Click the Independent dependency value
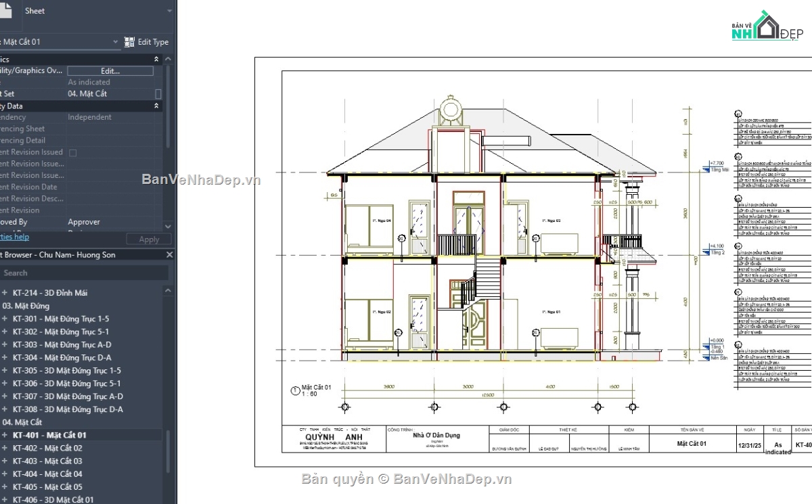This screenshot has height=504, width=812. (x=89, y=117)
